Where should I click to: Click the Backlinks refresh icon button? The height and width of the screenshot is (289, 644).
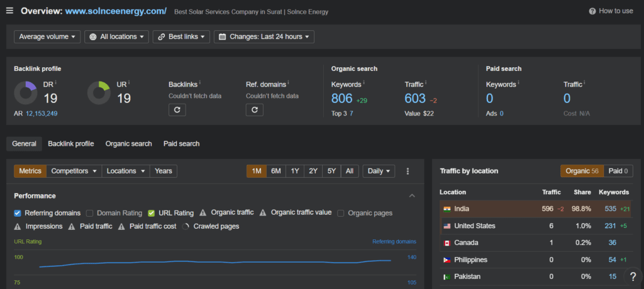pos(177,110)
